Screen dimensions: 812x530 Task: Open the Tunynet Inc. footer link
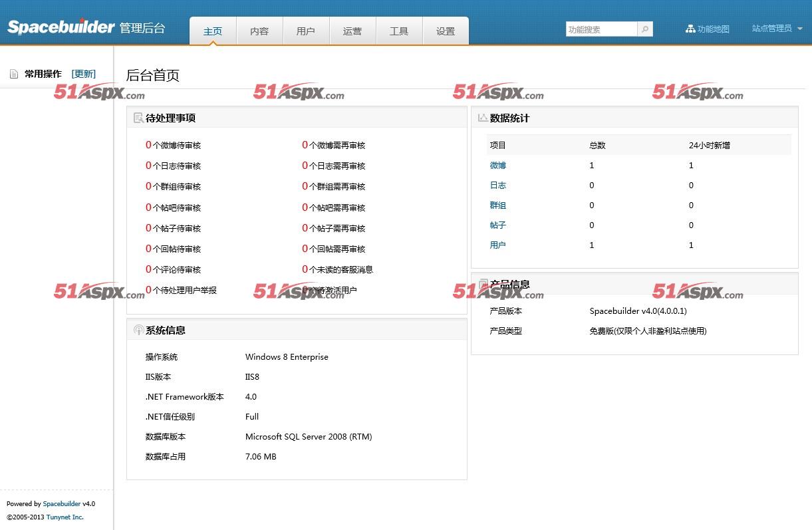tap(65, 517)
